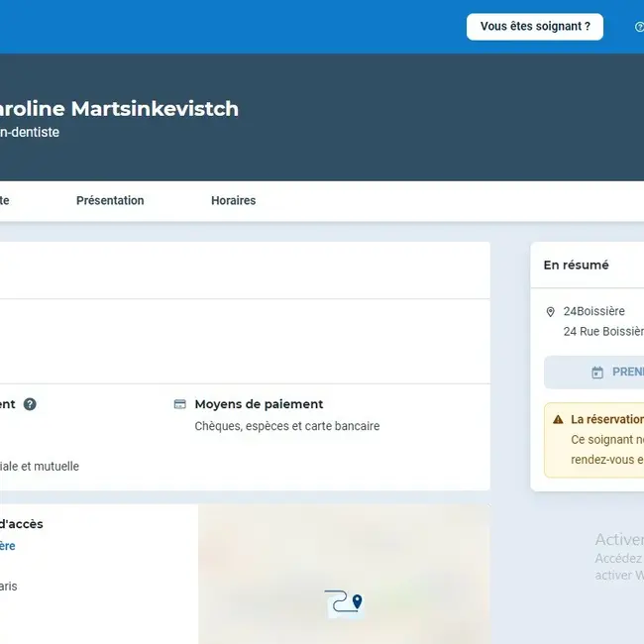Click the help question mark icon in top bar
This screenshot has width=644, height=644.
coord(638,27)
